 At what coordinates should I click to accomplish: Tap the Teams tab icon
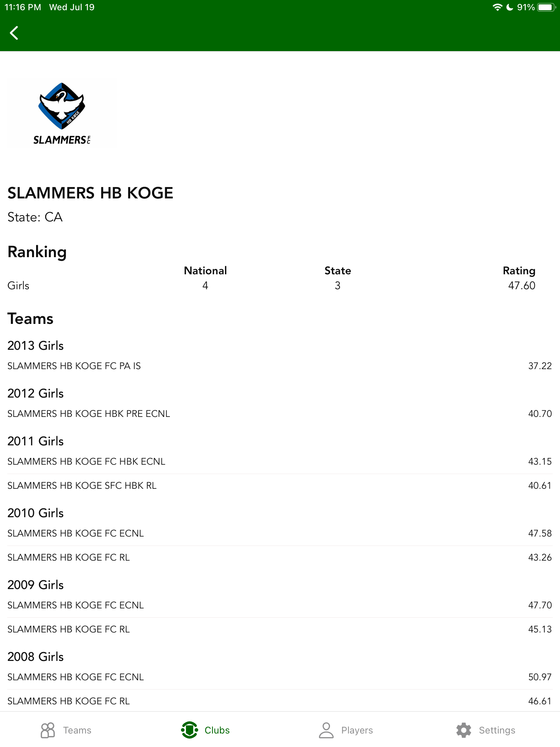click(x=48, y=730)
